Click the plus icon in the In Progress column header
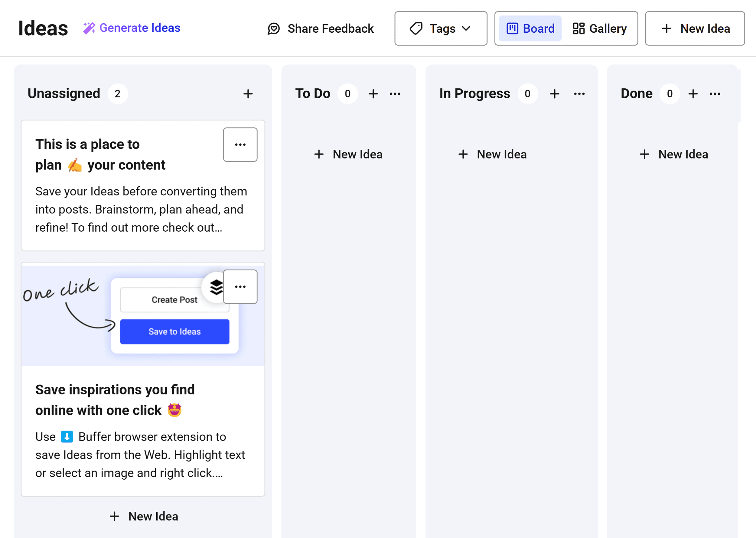 point(554,94)
